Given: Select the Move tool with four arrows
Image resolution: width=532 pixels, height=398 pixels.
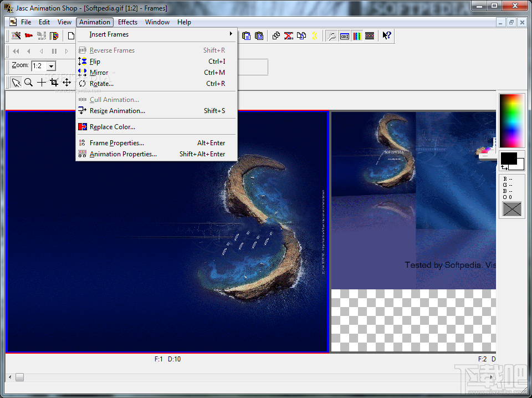Looking at the screenshot, I should [x=66, y=82].
